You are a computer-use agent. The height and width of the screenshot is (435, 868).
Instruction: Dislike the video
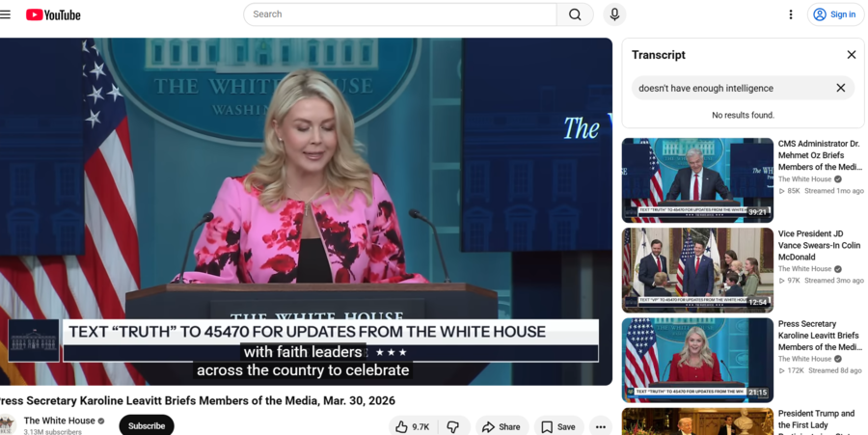click(x=453, y=426)
